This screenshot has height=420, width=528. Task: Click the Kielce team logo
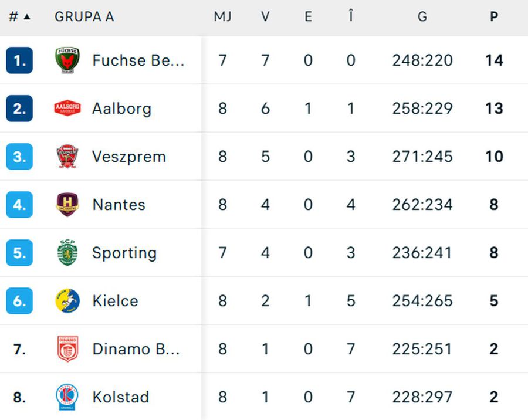[66, 300]
